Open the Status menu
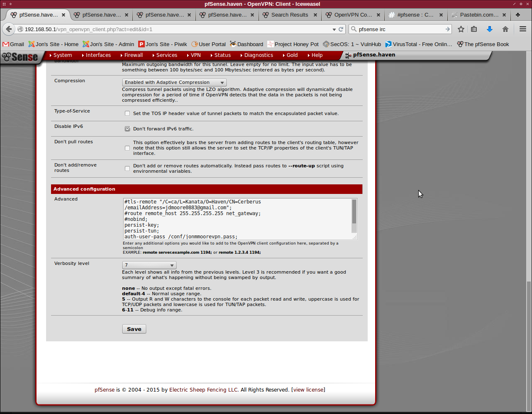Viewport: 532px width, 414px height. [x=220, y=55]
